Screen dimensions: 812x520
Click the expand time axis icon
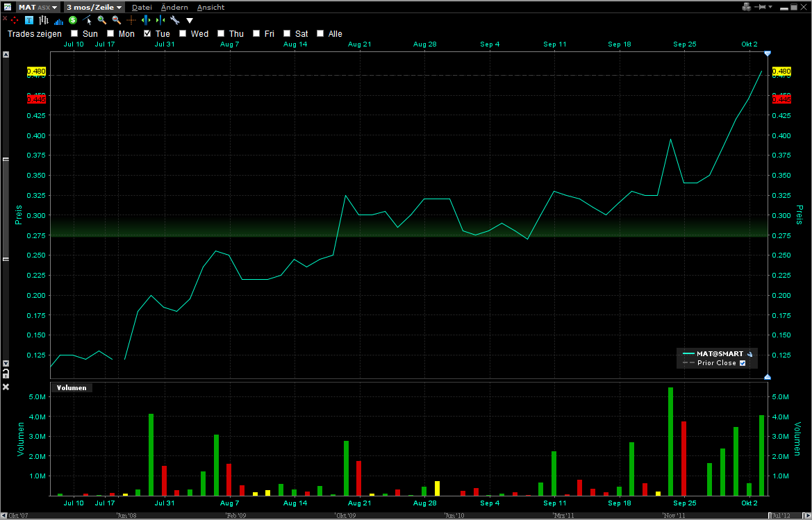point(145,20)
